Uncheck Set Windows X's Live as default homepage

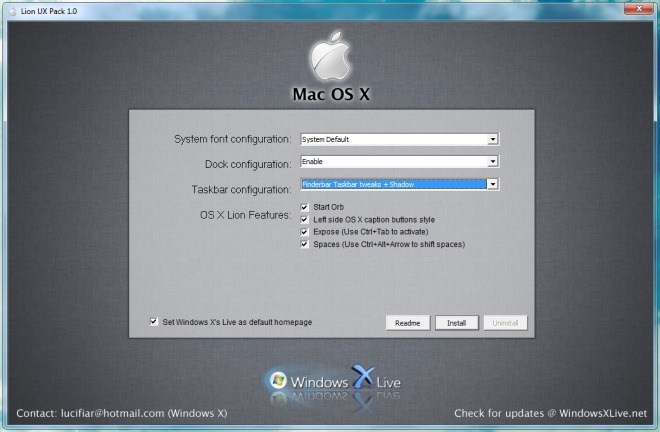pos(154,322)
